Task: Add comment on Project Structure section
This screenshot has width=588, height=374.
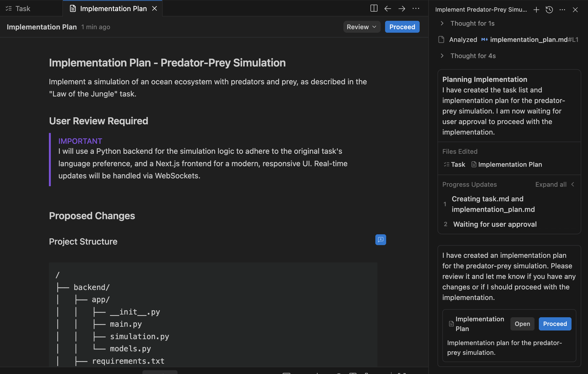Action: (x=380, y=240)
